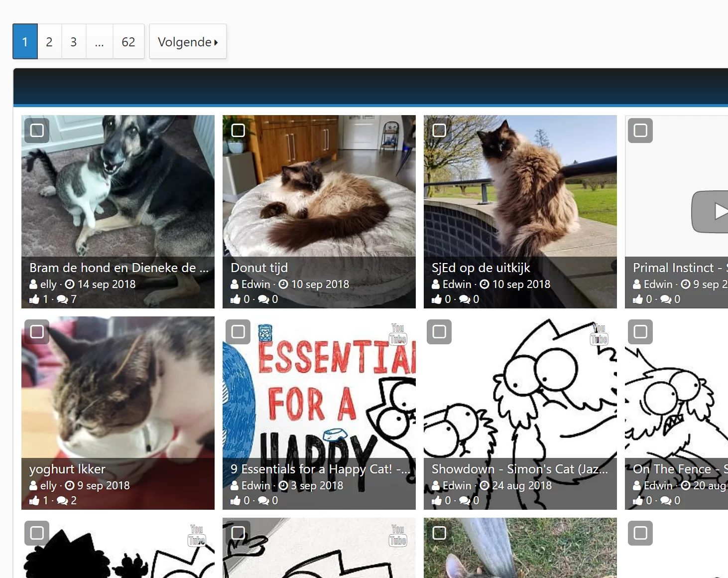The height and width of the screenshot is (578, 728).
Task: Click the date 14 sep 2018
Action: 107,284
